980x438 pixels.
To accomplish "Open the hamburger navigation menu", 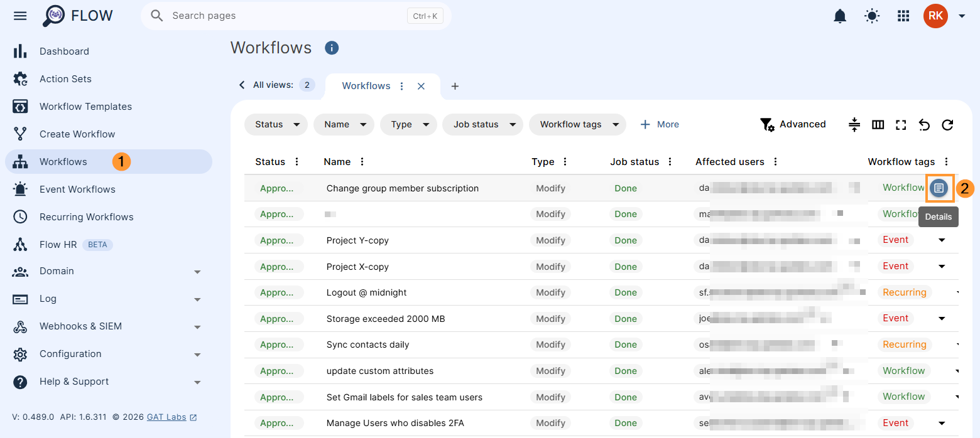I will pos(20,16).
